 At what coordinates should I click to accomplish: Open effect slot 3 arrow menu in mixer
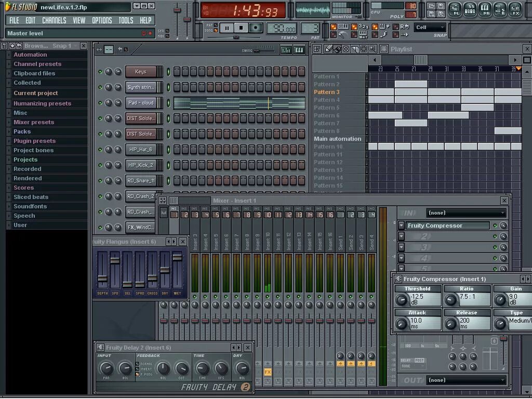pos(402,247)
